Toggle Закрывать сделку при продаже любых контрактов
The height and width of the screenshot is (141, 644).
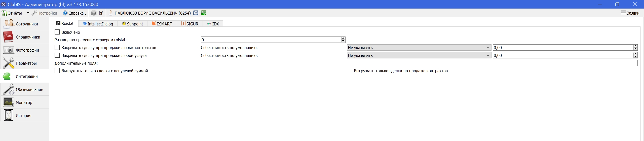[x=57, y=48]
